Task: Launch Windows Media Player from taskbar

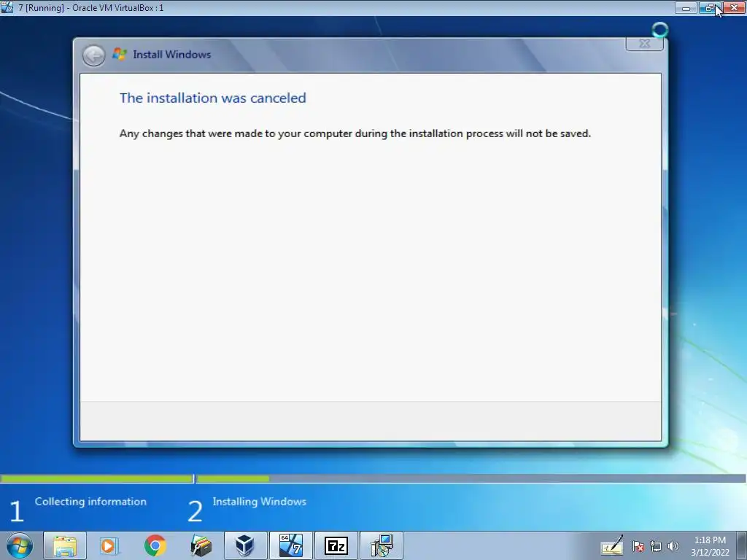Action: pyautogui.click(x=109, y=545)
